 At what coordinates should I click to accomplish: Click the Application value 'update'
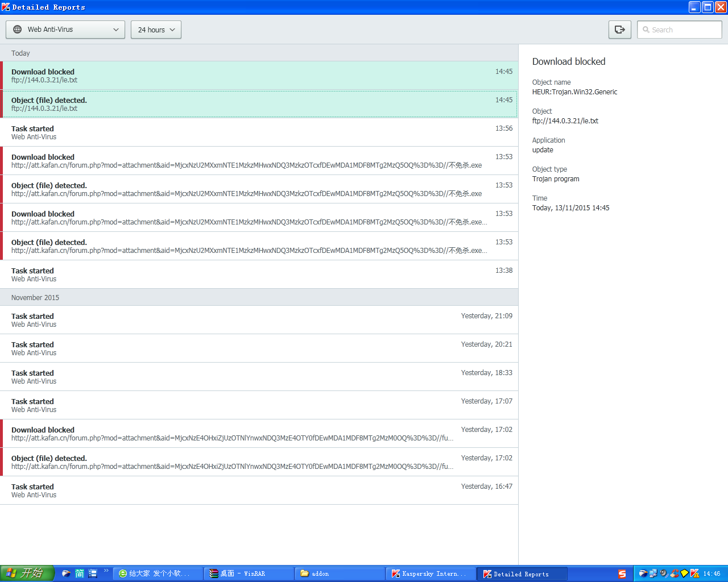click(x=543, y=150)
